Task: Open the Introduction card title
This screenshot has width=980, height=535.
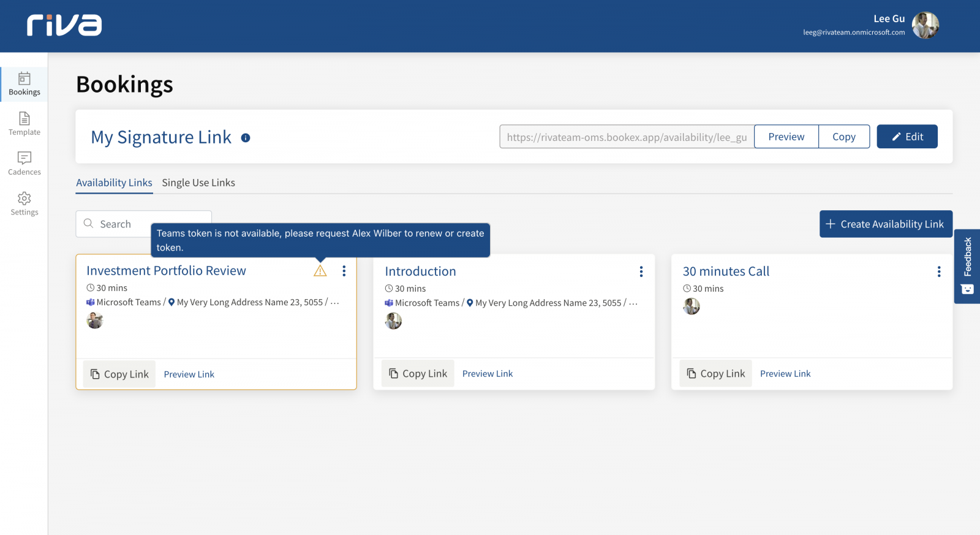Action: coord(420,271)
